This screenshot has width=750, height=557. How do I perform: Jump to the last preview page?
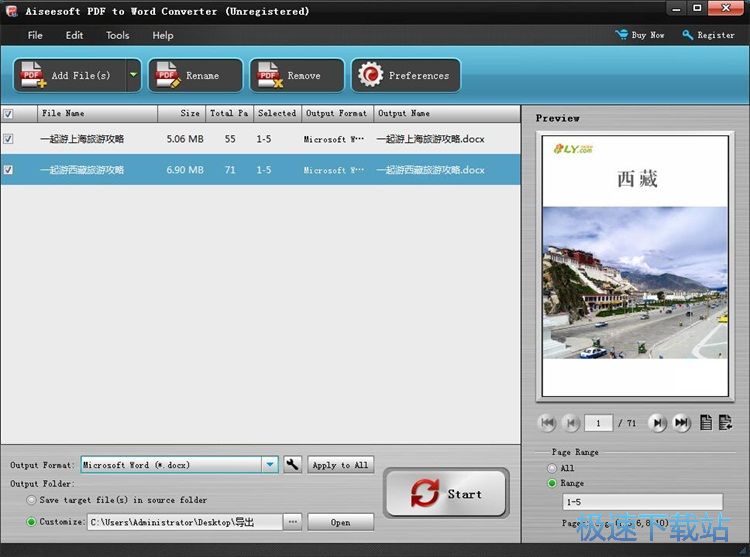click(682, 423)
